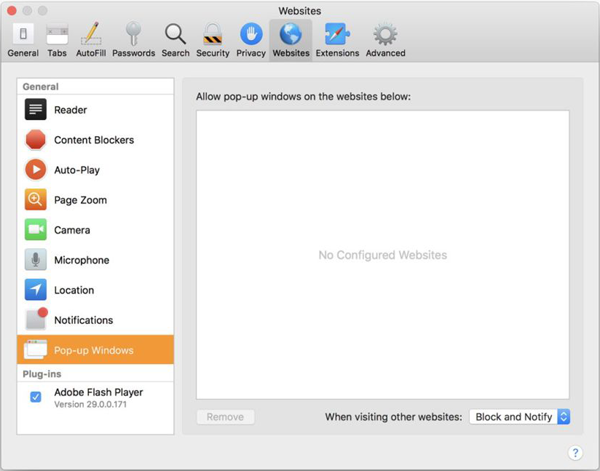600x471 pixels.
Task: Open the Passwords key icon pane
Action: (x=133, y=39)
